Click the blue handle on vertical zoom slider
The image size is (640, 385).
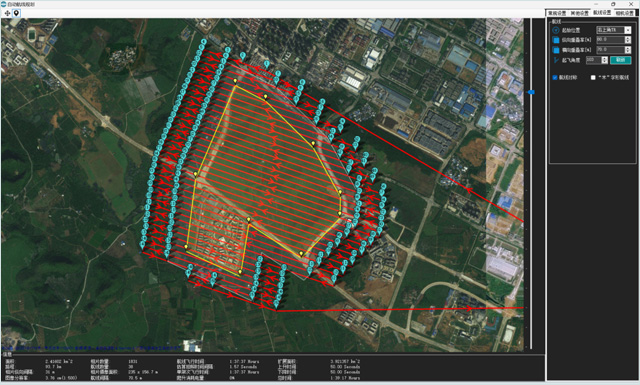(x=531, y=92)
